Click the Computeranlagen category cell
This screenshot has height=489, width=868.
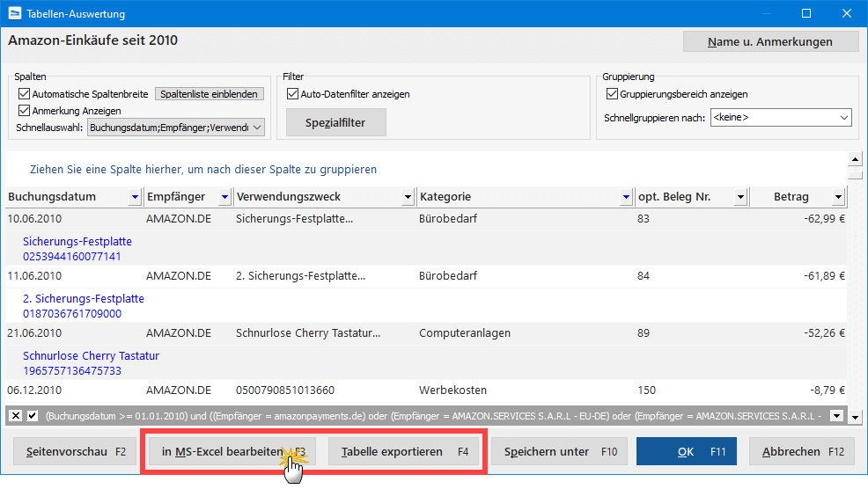465,333
